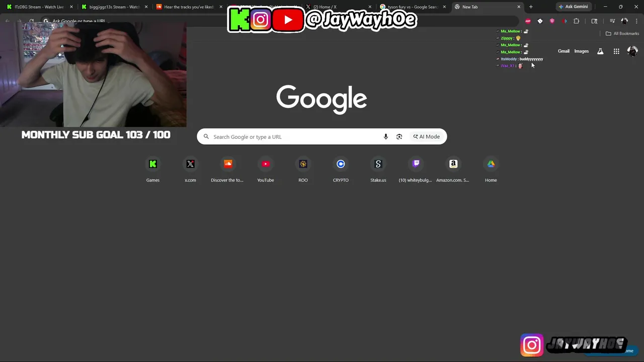Open the x.com shortcut tile
The width and height of the screenshot is (644, 362).
coord(190,170)
